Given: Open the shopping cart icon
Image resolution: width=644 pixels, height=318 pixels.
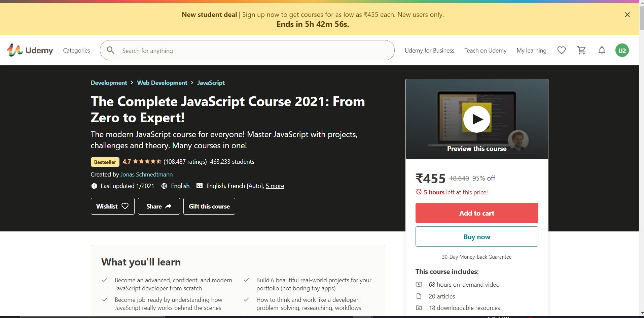Looking at the screenshot, I should pyautogui.click(x=581, y=50).
